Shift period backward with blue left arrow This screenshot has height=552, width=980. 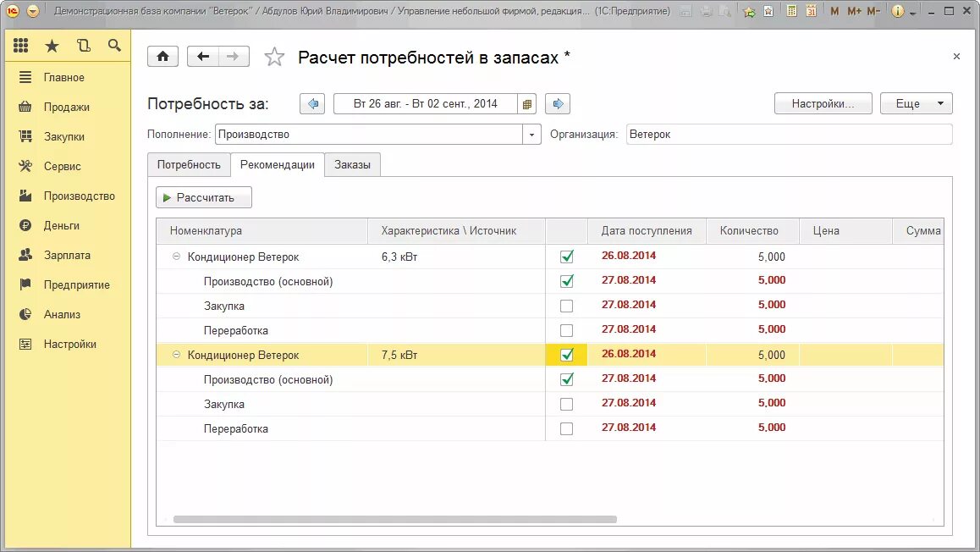click(x=312, y=104)
